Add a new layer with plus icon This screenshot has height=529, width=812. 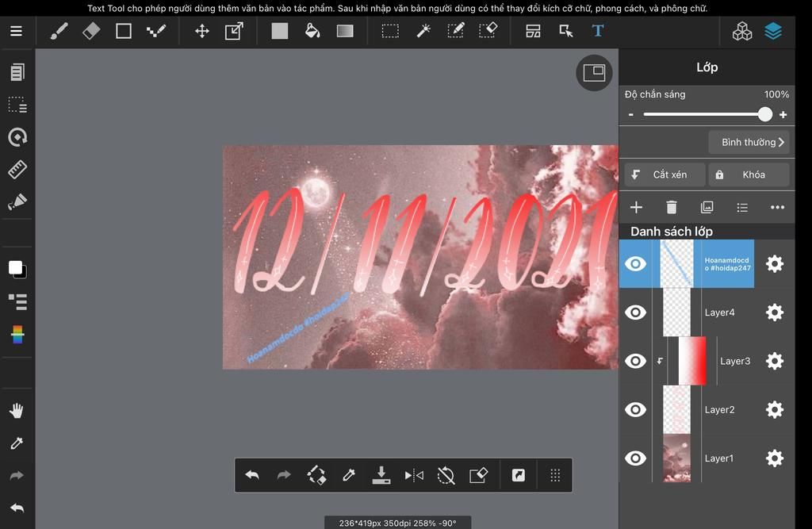point(636,208)
